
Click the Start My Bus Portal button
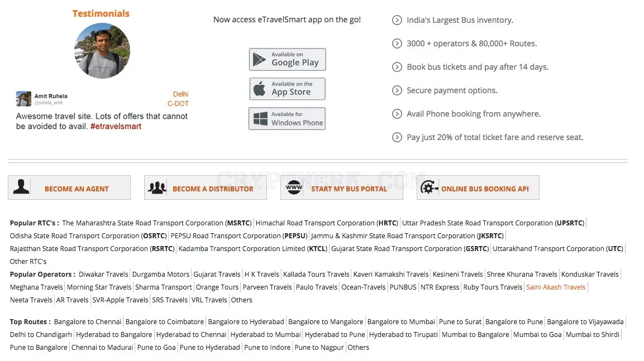(x=342, y=187)
